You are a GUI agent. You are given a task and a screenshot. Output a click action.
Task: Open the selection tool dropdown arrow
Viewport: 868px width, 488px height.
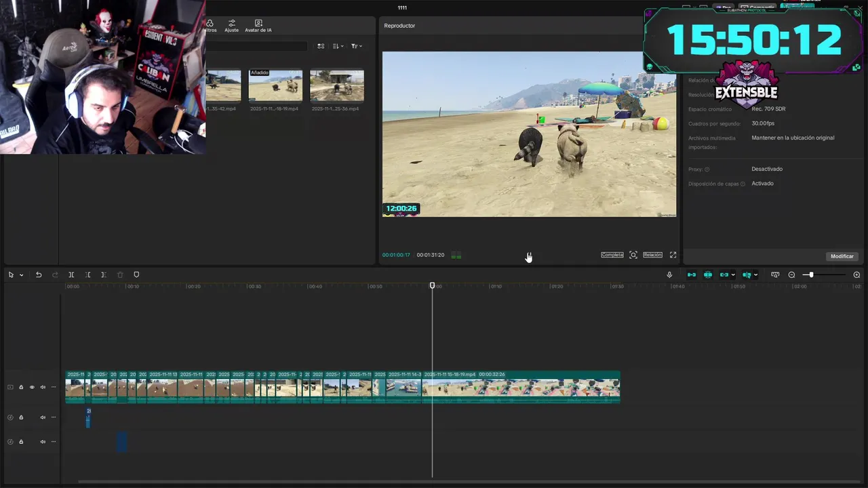21,275
